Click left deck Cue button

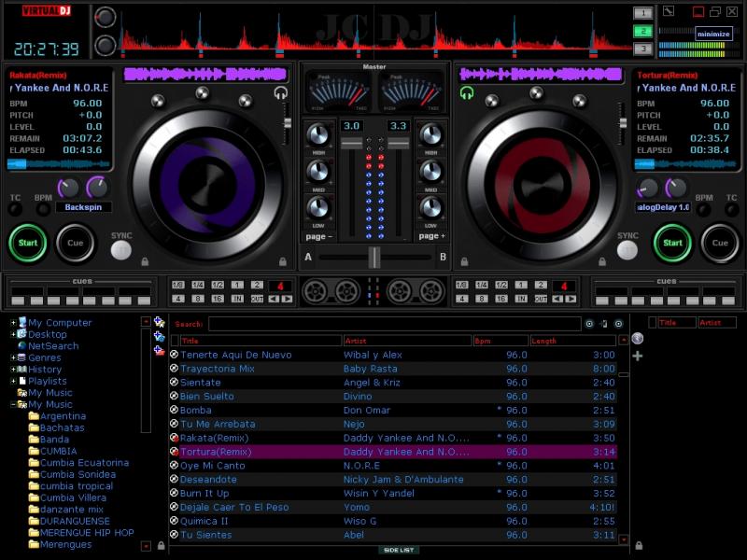tap(75, 243)
